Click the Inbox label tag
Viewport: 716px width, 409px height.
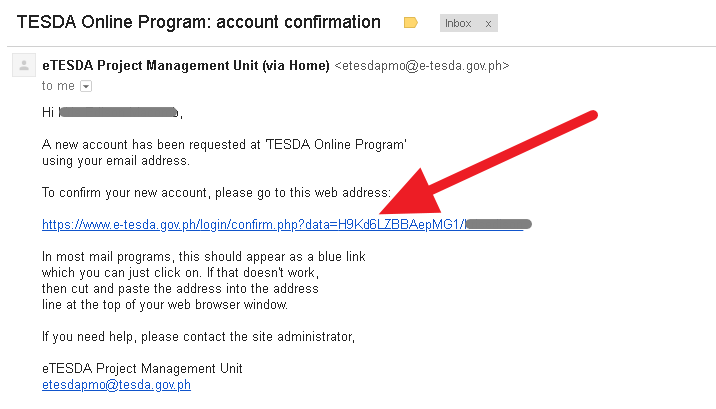[x=458, y=23]
